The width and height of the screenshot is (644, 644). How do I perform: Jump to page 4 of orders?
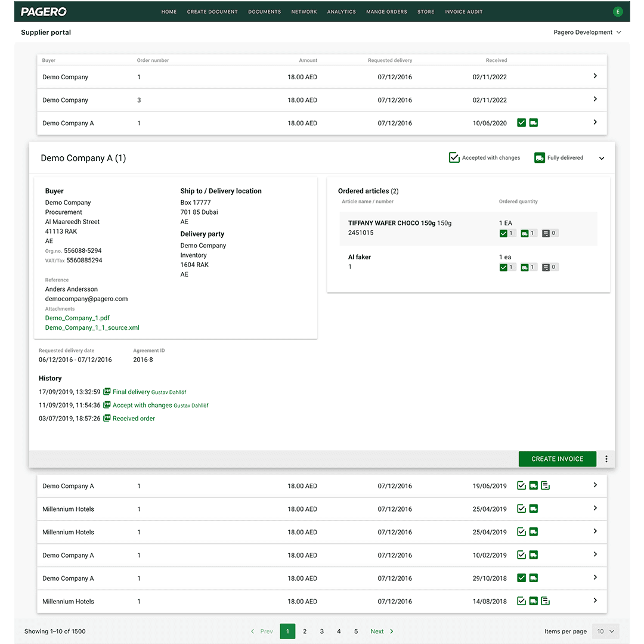pos(339,631)
